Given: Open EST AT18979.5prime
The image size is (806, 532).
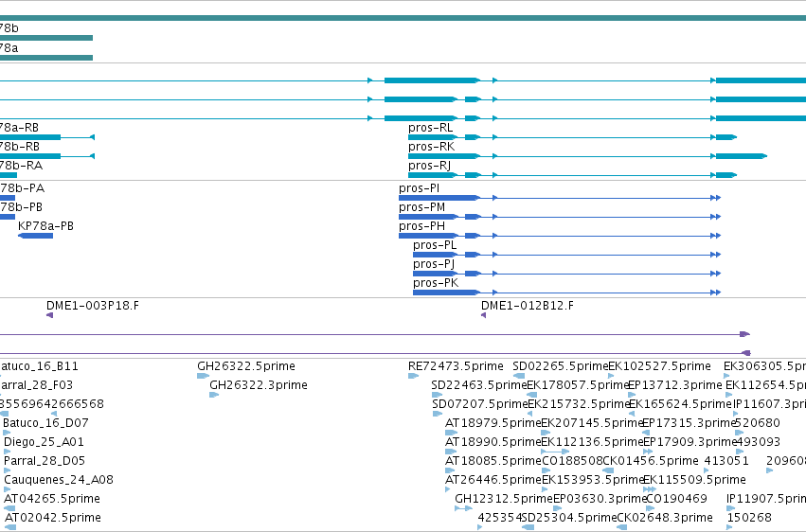Looking at the screenshot, I should tap(493, 423).
